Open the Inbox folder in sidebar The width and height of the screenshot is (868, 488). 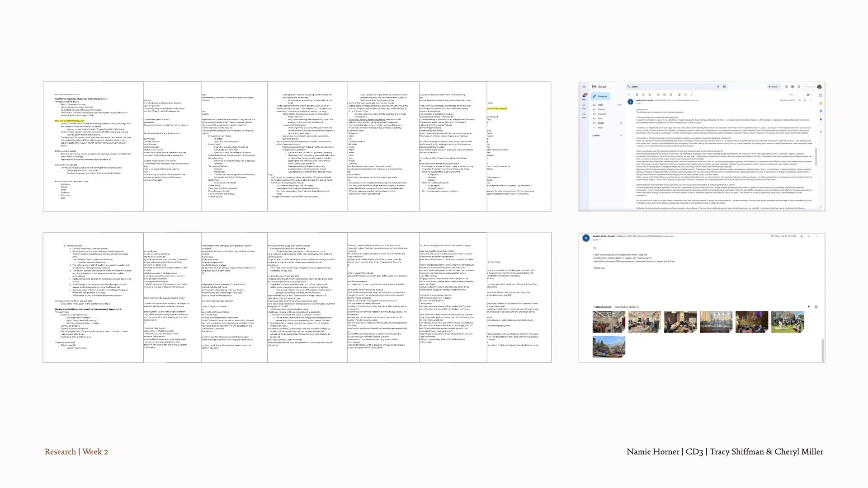[x=600, y=105]
